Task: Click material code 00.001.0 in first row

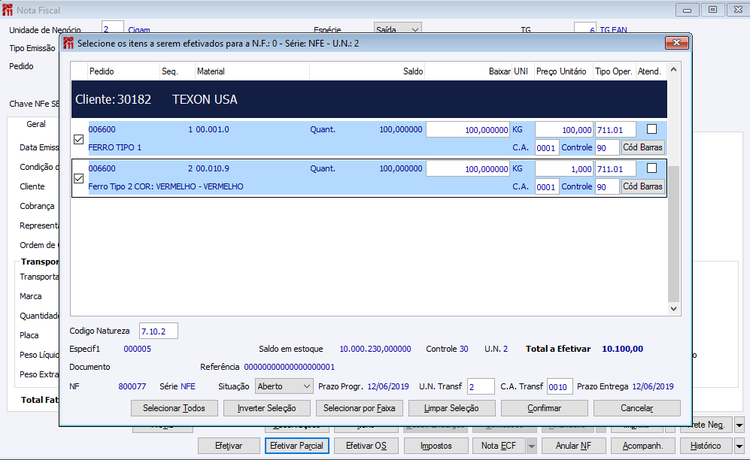Action: click(212, 130)
